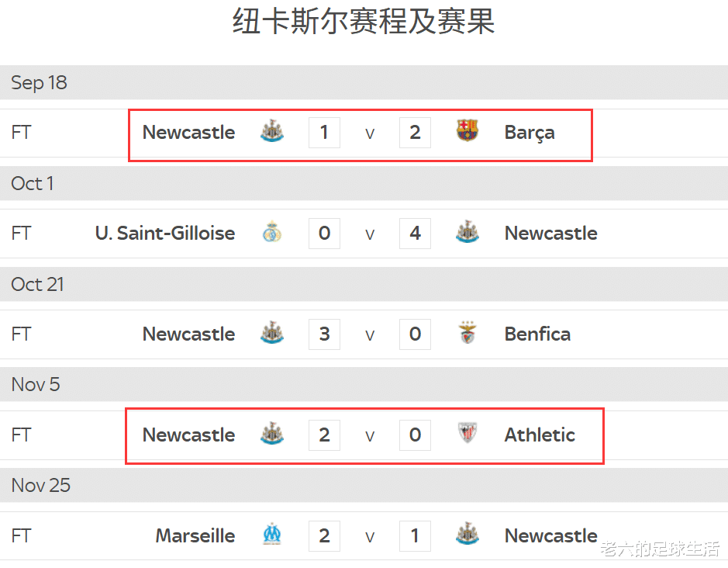This screenshot has width=728, height=568.
Task: Click Newcastle crest in Sep 18 match
Action: 272,132
